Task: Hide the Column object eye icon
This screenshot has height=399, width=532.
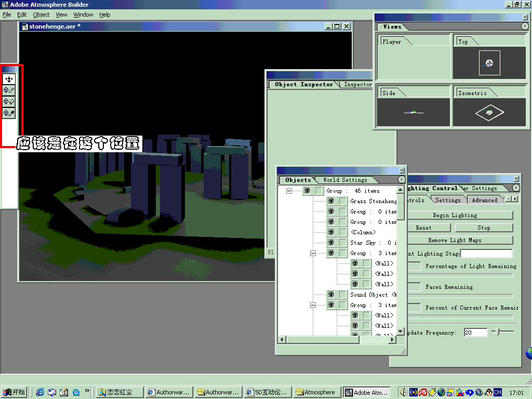Action: point(331,232)
